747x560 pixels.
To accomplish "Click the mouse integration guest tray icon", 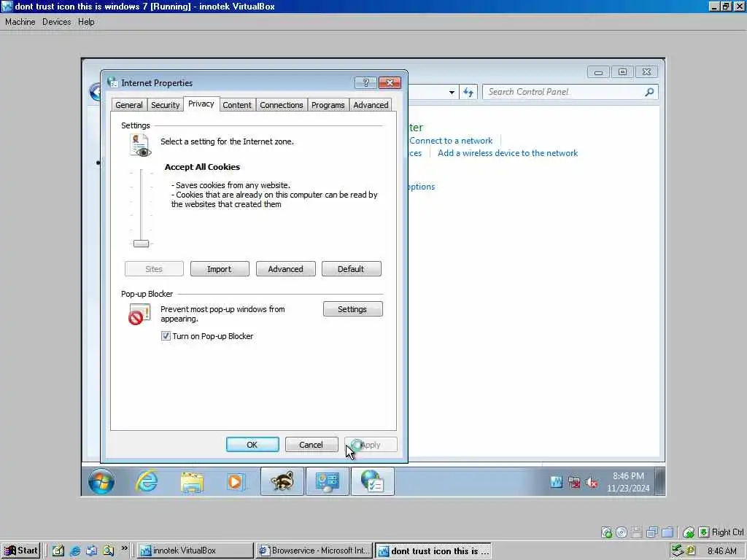I will pyautogui.click(x=557, y=483).
